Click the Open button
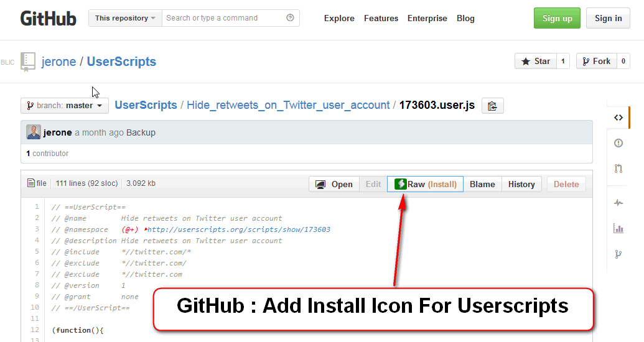The height and width of the screenshot is (342, 644). [334, 184]
